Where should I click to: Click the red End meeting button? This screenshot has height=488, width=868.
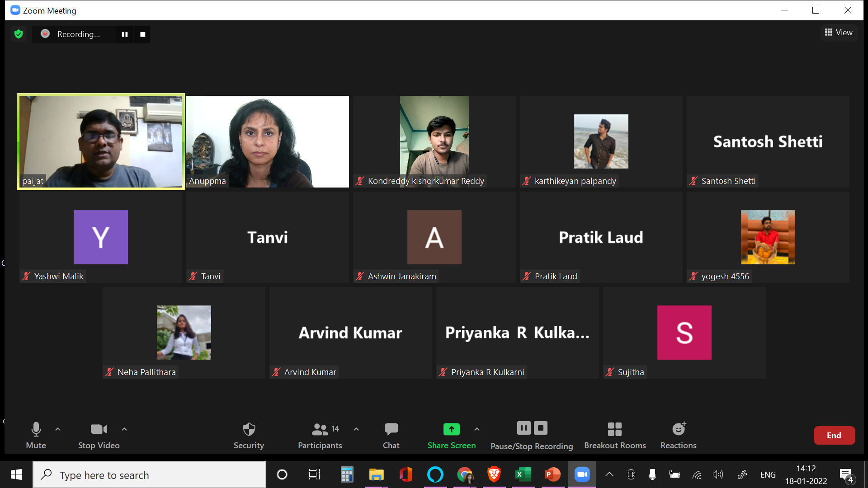point(834,435)
